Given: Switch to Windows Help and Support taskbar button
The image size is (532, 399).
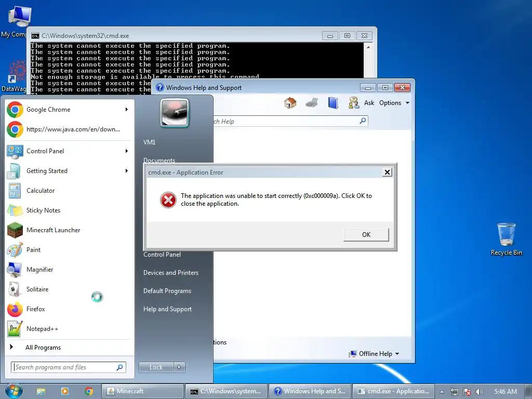Looking at the screenshot, I should point(310,391).
